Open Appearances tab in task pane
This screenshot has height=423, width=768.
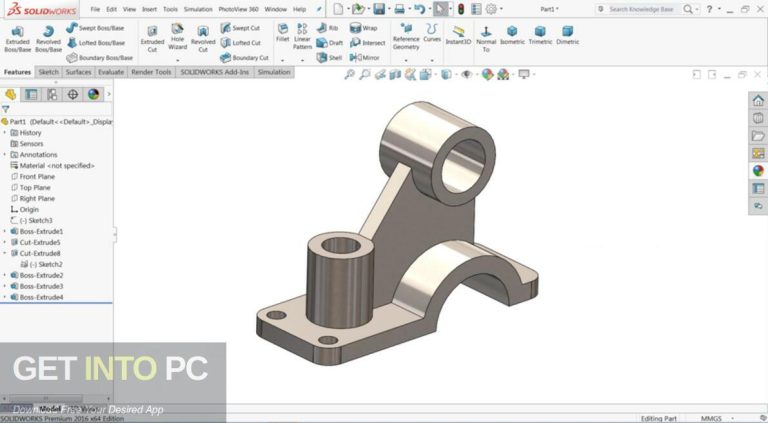(x=758, y=171)
